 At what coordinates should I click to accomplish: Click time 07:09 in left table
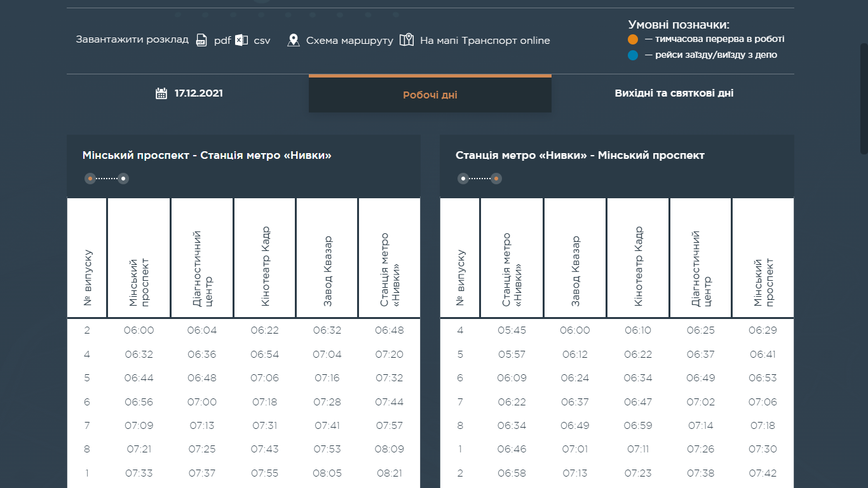[139, 426]
